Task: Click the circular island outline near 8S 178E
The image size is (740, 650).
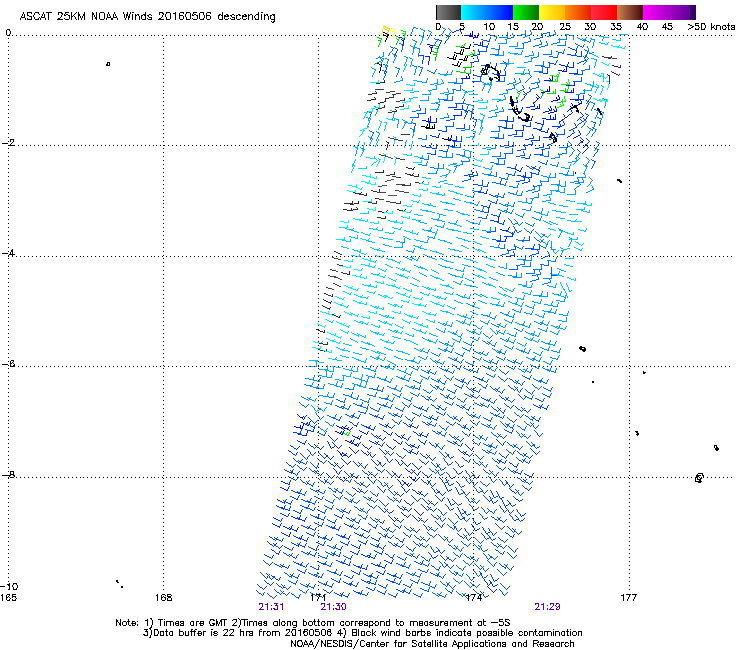Action: click(699, 478)
